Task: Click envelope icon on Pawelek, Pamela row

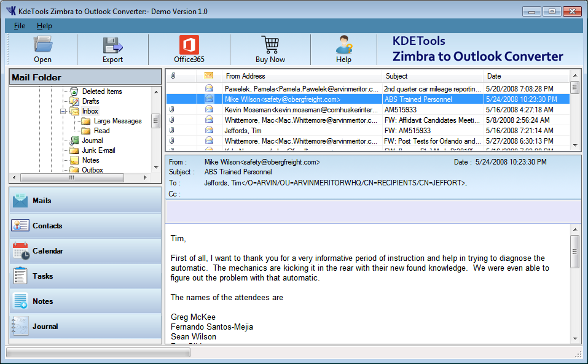Action: click(209, 88)
